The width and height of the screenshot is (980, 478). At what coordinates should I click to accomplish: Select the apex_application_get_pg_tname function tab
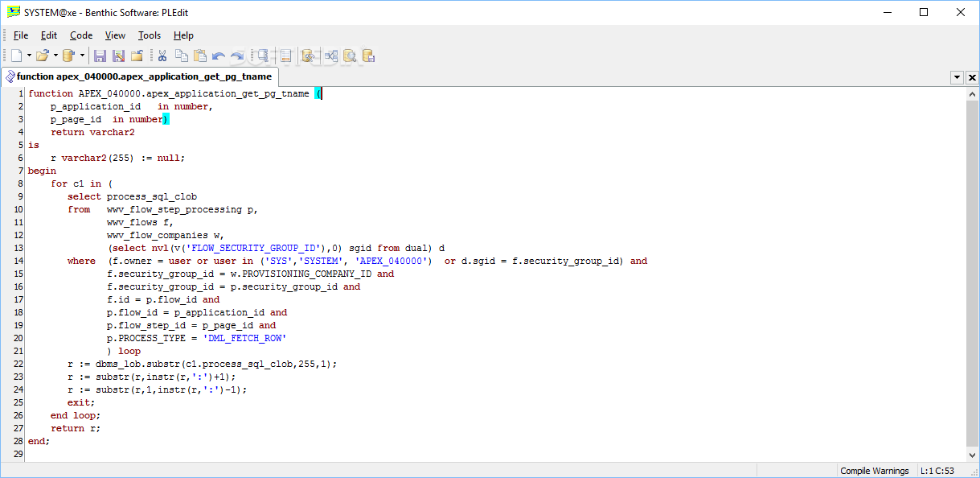pos(139,76)
